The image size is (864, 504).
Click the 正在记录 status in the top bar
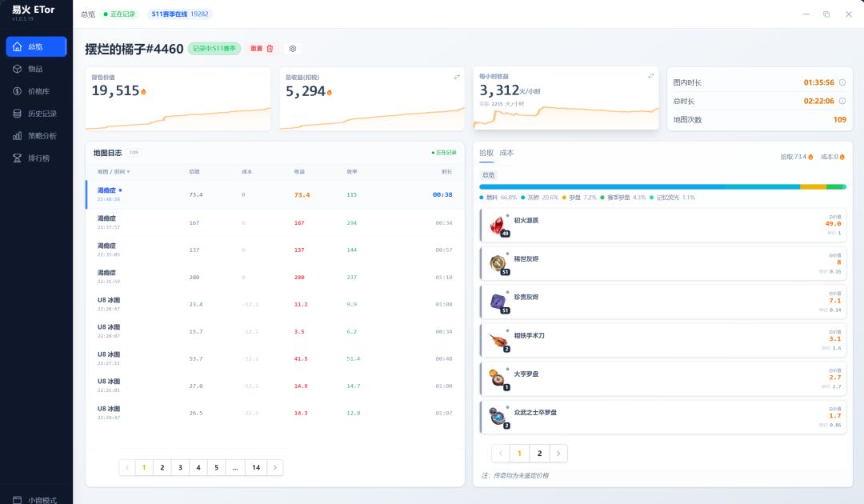119,14
